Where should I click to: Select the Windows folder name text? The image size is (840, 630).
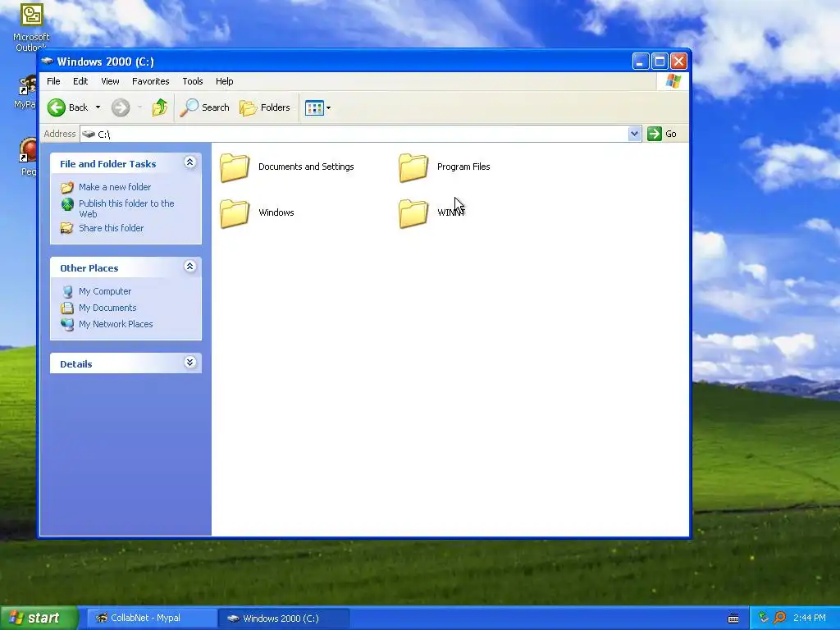tap(276, 212)
